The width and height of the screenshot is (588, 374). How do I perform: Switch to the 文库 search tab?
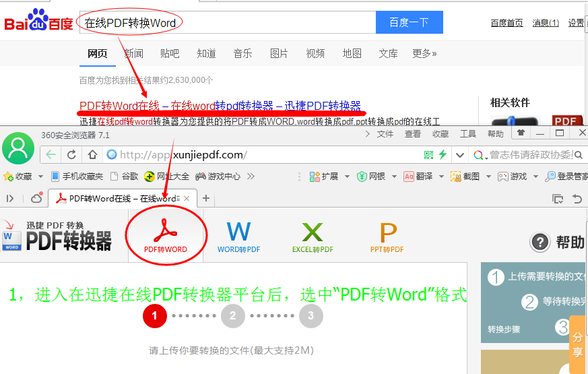[x=388, y=54]
